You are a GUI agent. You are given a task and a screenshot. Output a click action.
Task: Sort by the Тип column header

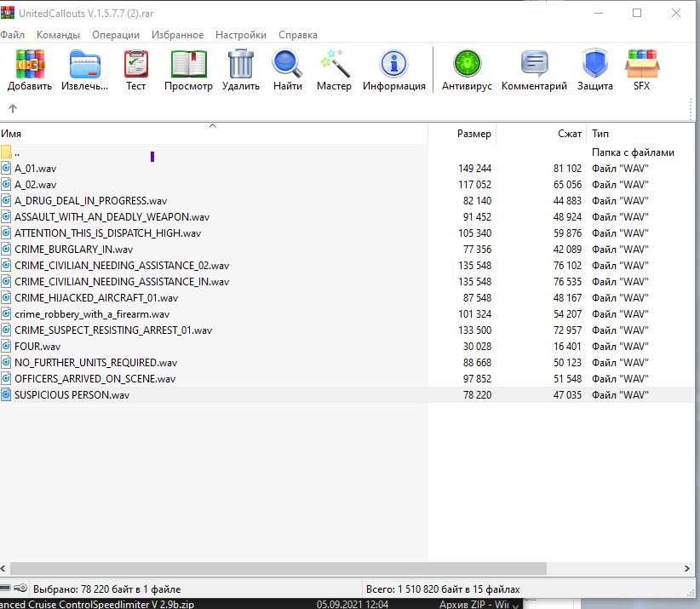coord(640,134)
